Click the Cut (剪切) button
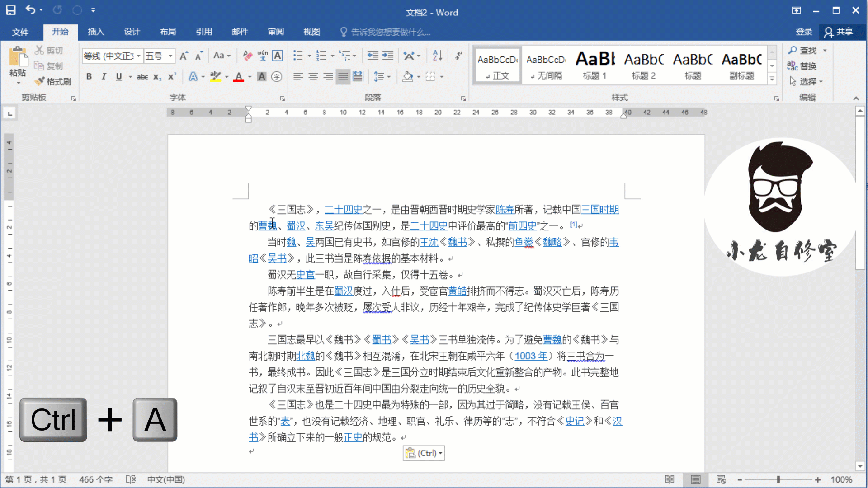This screenshot has height=488, width=868. [x=49, y=50]
